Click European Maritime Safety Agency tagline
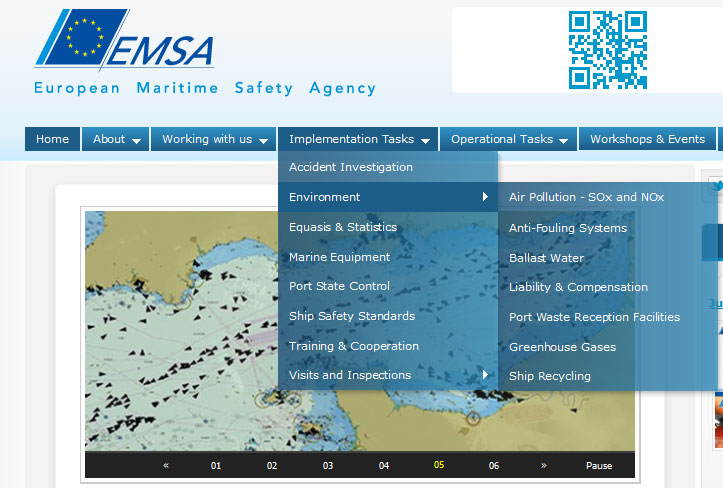 click(x=205, y=88)
